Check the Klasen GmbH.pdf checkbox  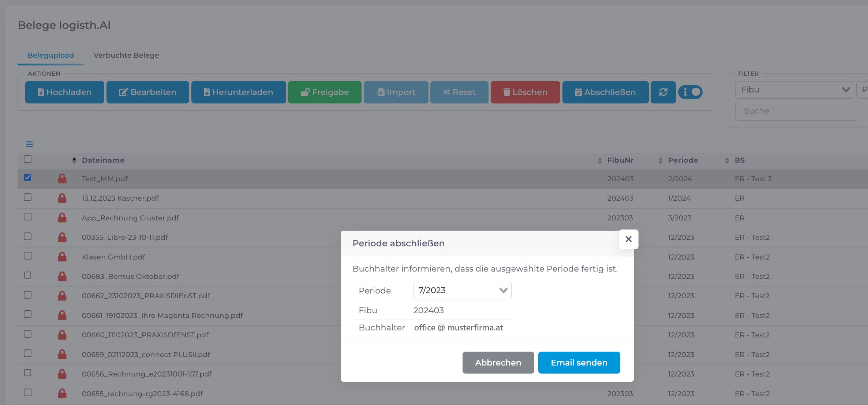pyautogui.click(x=27, y=256)
